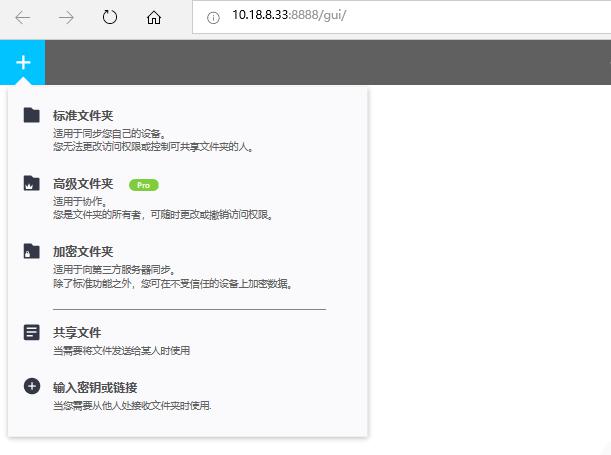Viewport: 611px width, 455px height.
Task: Click the browser forward arrow
Action: 66,18
